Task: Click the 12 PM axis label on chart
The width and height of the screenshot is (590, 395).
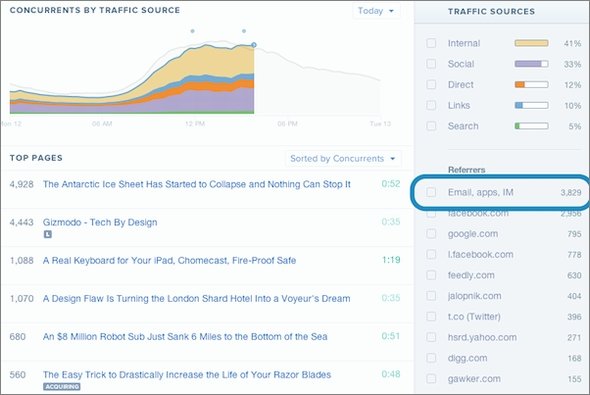Action: [x=195, y=124]
